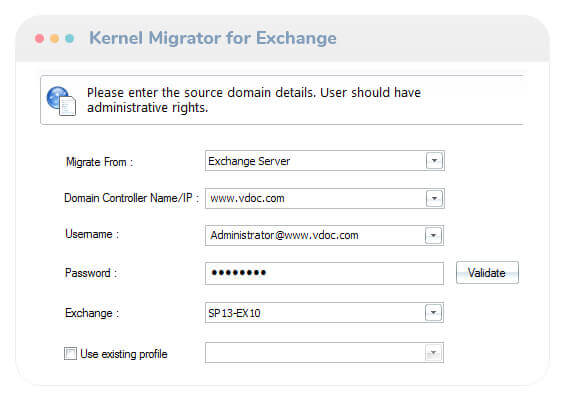Viewport: 565px width, 401px height.
Task: Click the teal window dot
Action: tap(70, 39)
